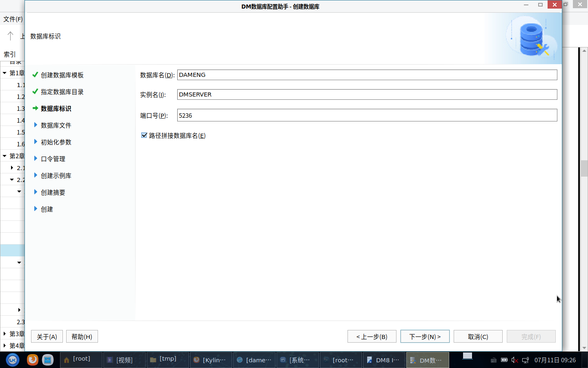The width and height of the screenshot is (588, 368).
Task: Click the battery status tray icon
Action: 504,360
